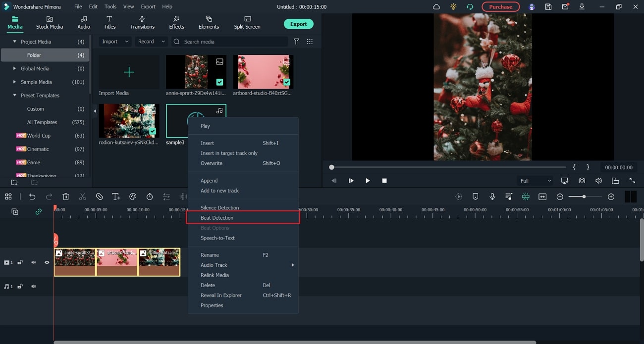Click the preview playback progress slider
Image resolution: width=644 pixels, height=344 pixels.
(448, 167)
